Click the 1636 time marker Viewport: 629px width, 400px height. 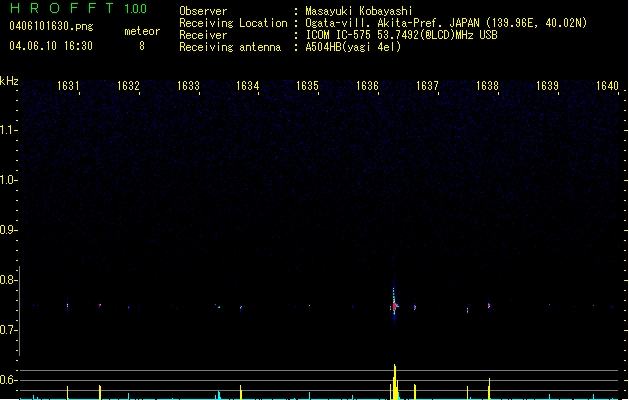pos(368,86)
